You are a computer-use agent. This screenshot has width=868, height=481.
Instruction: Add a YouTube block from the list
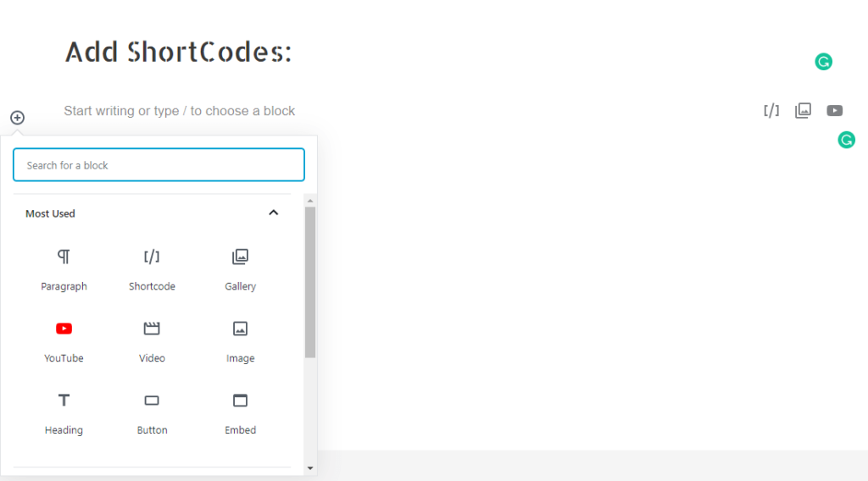pos(64,342)
